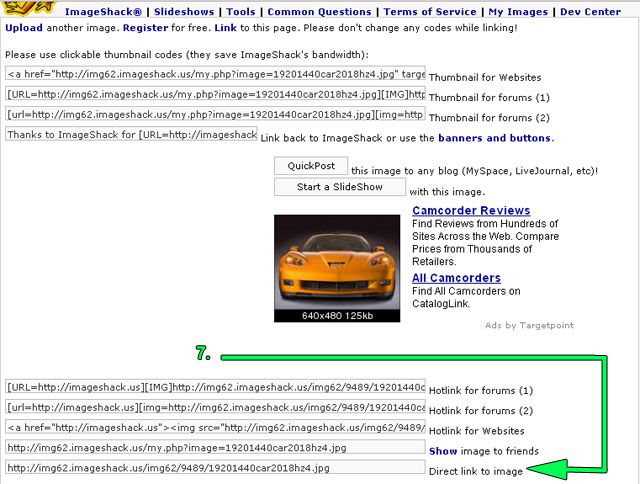Open the All Camcorders ad link
Image resolution: width=640 pixels, height=484 pixels.
point(456,278)
